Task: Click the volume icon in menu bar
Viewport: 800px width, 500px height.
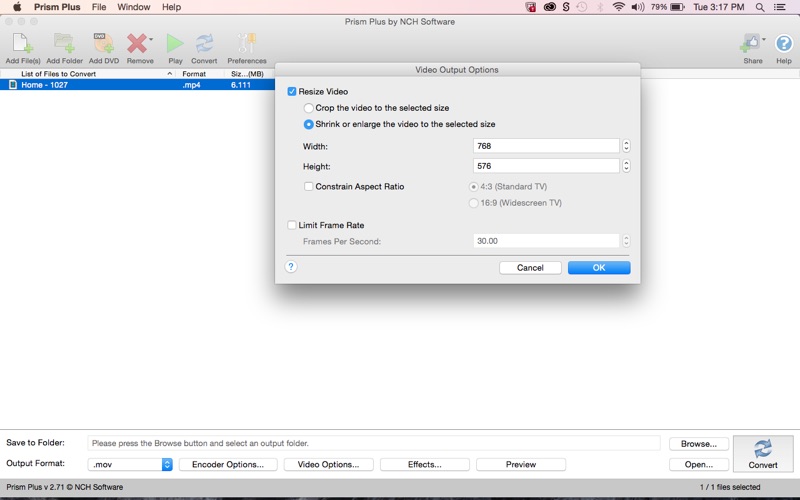Action: pyautogui.click(x=638, y=7)
